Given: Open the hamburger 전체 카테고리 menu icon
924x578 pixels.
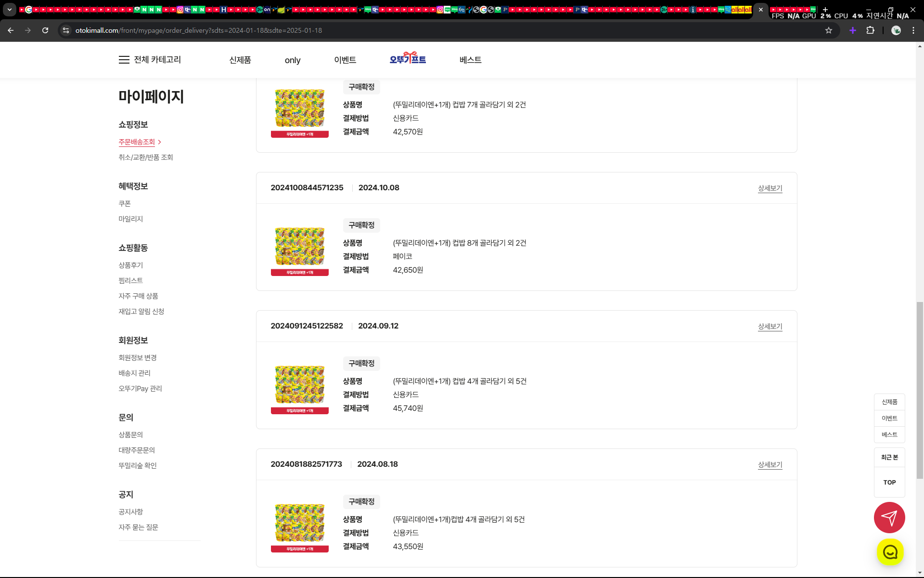Looking at the screenshot, I should tap(124, 60).
